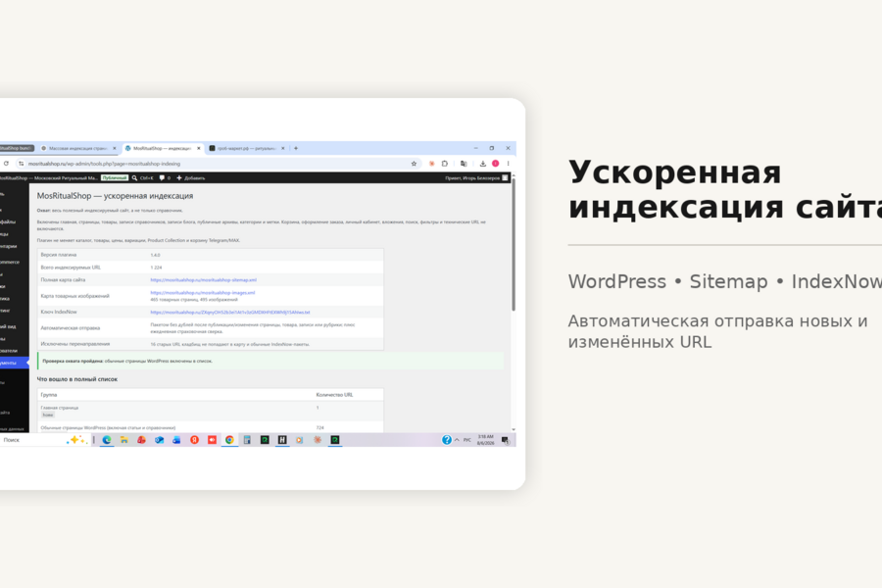The width and height of the screenshot is (882, 588).
Task: Click the Главная страница row label
Action: point(59,408)
